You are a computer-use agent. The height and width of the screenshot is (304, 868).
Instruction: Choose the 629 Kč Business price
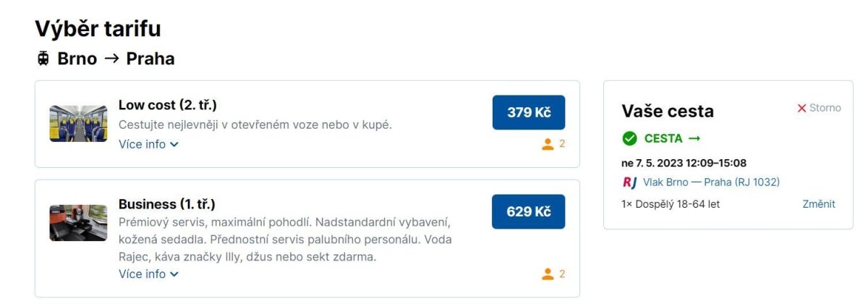tap(529, 211)
